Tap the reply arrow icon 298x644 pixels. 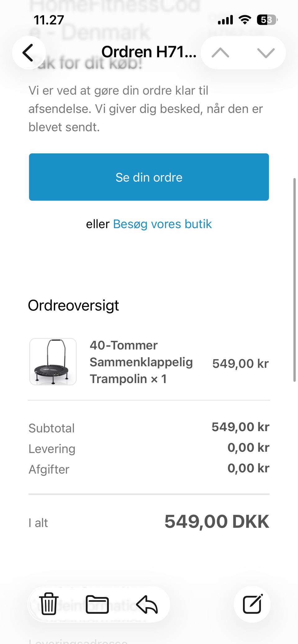click(x=147, y=604)
